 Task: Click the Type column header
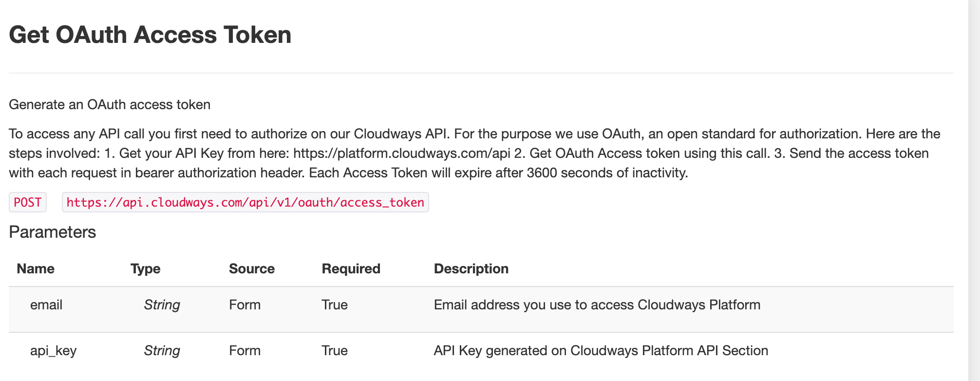click(146, 269)
